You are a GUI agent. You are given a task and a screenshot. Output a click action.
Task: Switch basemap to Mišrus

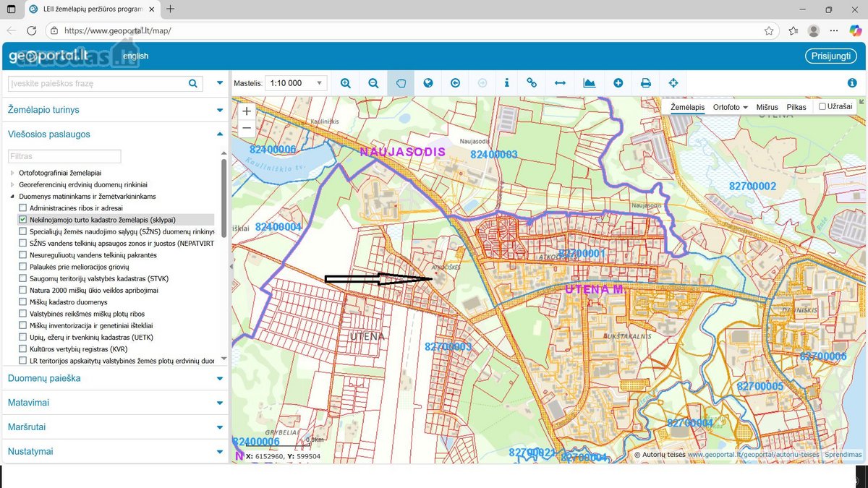(767, 107)
